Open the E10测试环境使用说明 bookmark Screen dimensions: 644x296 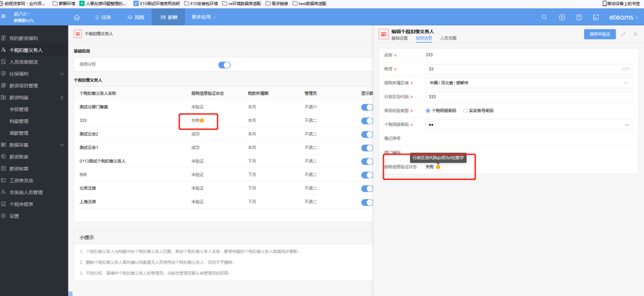pyautogui.click(x=156, y=3)
